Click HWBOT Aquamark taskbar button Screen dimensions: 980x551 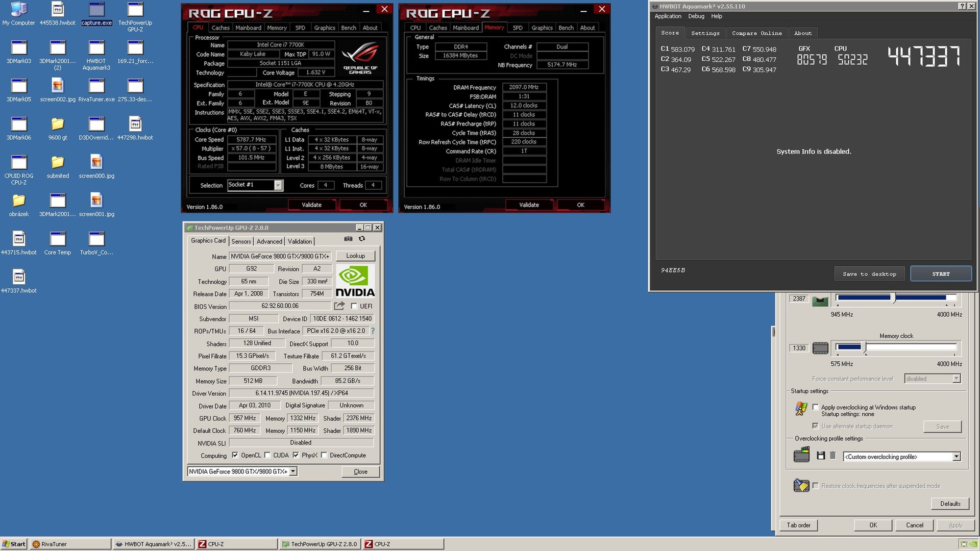coord(153,544)
